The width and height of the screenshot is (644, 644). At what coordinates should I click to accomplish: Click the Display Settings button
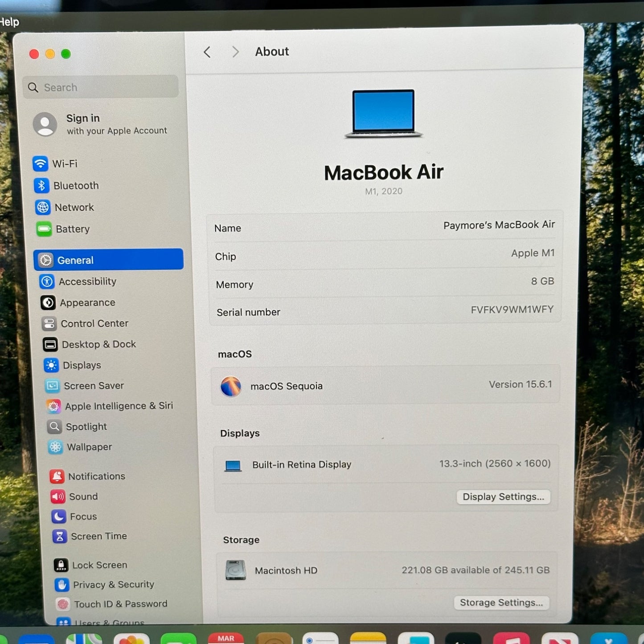[503, 497]
